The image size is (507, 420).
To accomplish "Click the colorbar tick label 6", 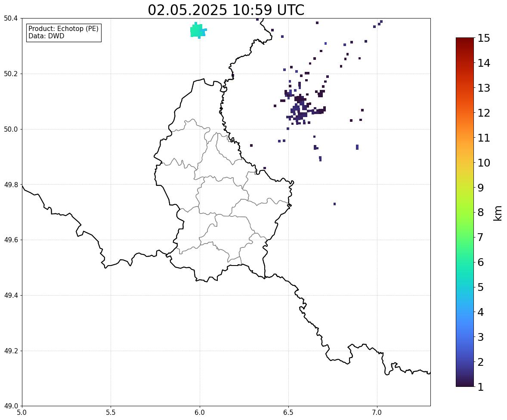I will [x=481, y=262].
